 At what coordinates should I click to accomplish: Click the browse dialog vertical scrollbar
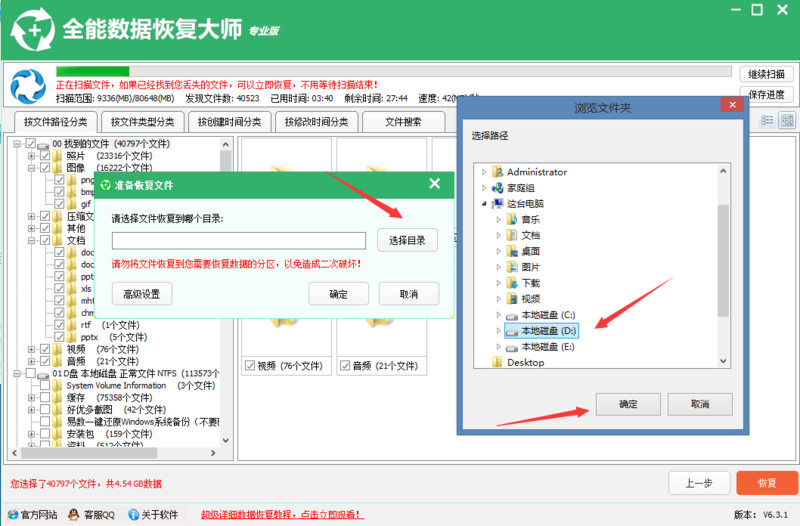(723, 265)
